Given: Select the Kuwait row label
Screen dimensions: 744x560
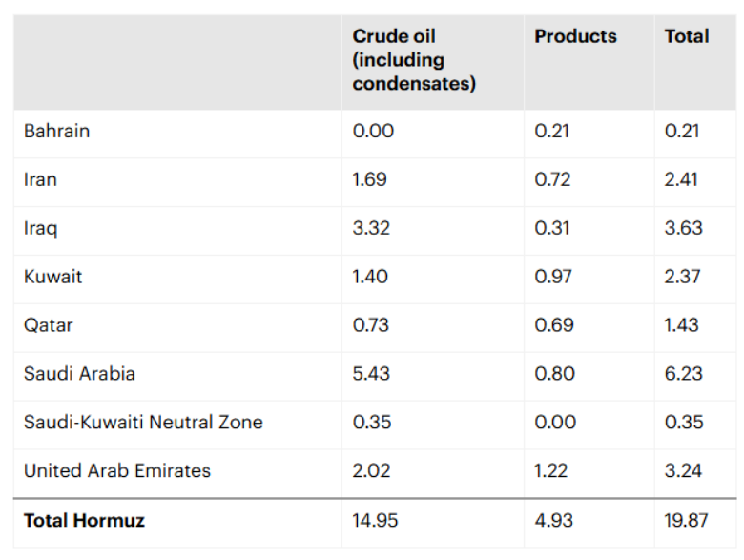Looking at the screenshot, I should click(x=52, y=277).
